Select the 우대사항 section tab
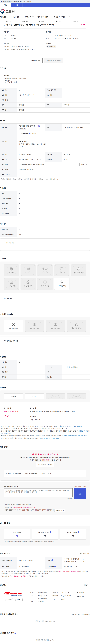The image size is (90, 644). [42, 21]
